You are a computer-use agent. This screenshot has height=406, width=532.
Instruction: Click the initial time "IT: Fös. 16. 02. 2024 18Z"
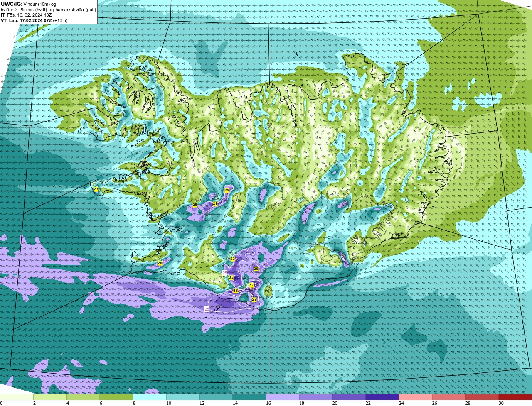pyautogui.click(x=27, y=15)
